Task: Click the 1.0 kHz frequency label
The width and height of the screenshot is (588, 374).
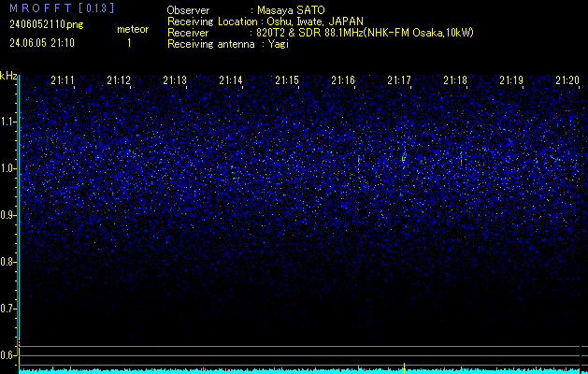Action: (7, 168)
